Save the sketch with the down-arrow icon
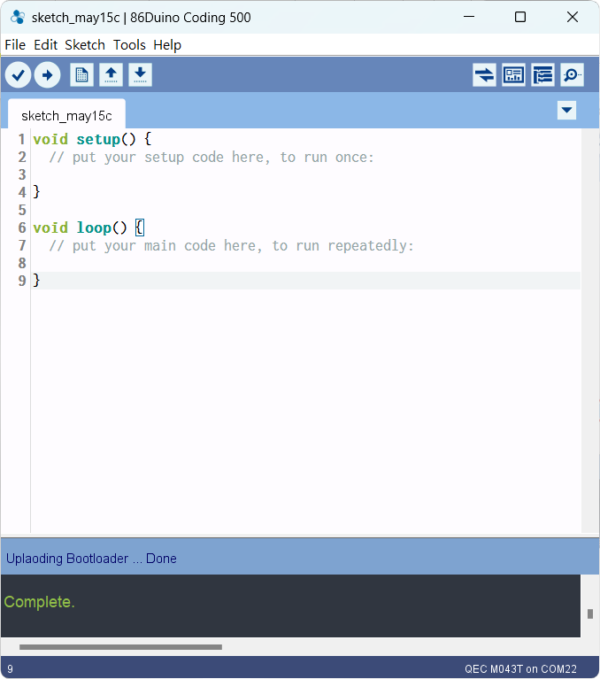Viewport: 600px width, 679px height. (140, 75)
